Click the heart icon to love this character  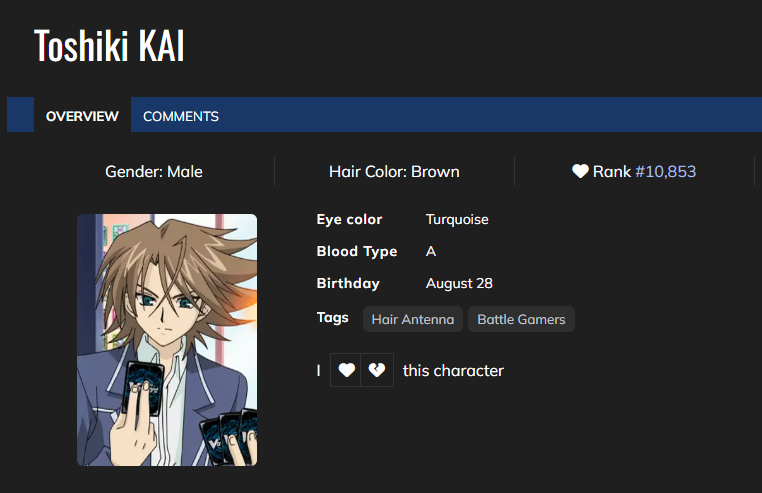pyautogui.click(x=346, y=370)
